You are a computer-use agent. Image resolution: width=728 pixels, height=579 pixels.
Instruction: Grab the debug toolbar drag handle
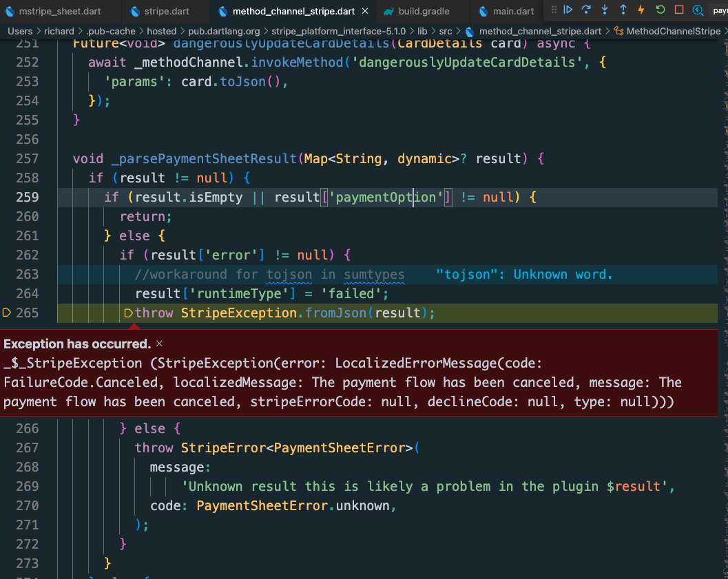pyautogui.click(x=554, y=10)
